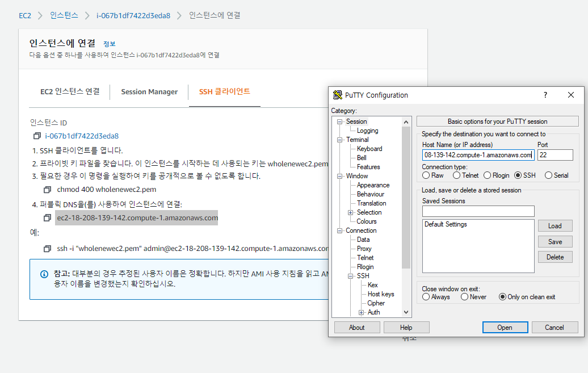Select Features in the category tree
Screen dimensions: 588x373
368,167
